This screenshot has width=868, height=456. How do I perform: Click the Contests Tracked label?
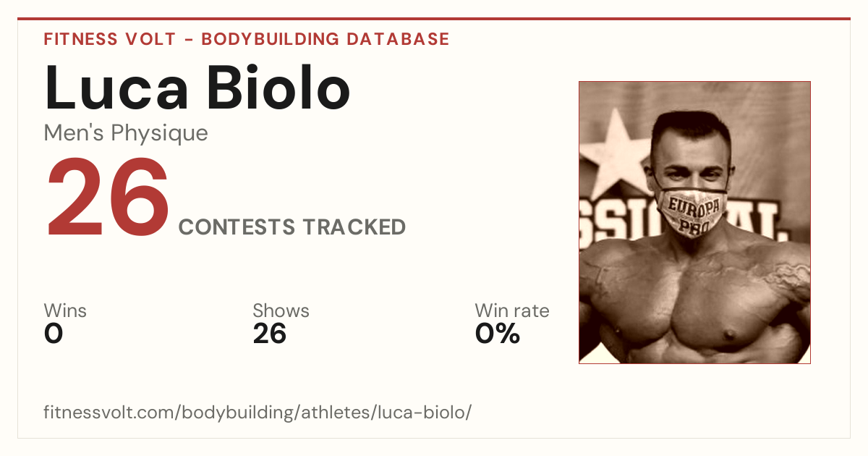[x=292, y=227]
